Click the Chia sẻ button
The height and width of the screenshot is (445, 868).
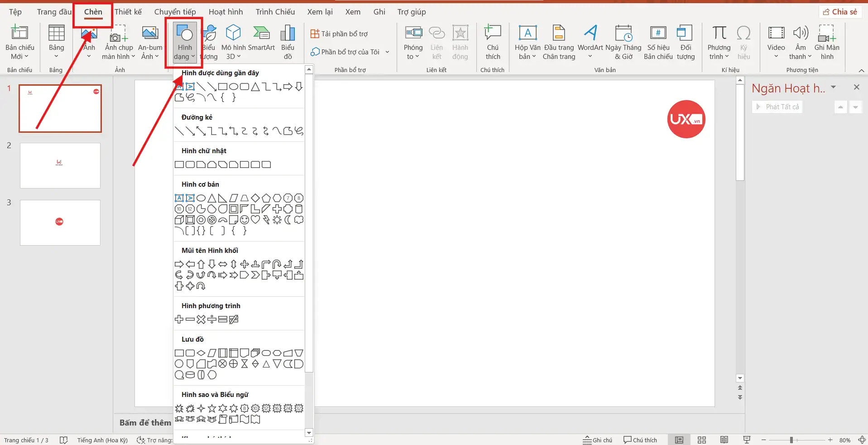coord(840,11)
